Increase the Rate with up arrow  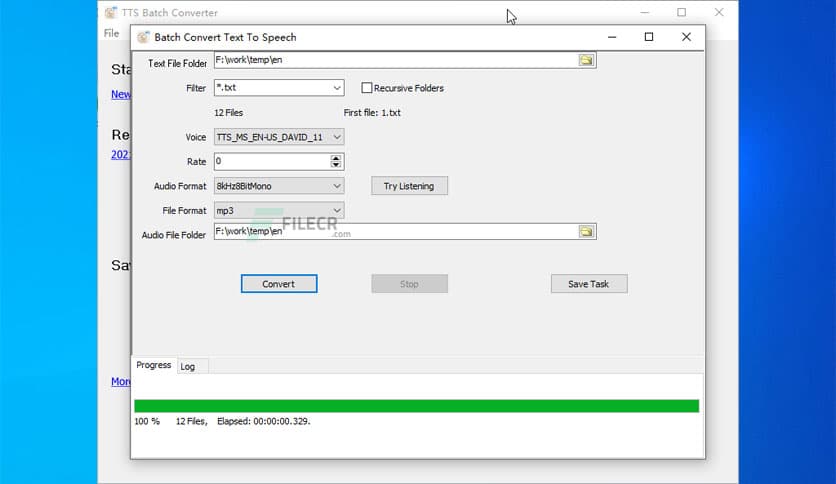(335, 158)
